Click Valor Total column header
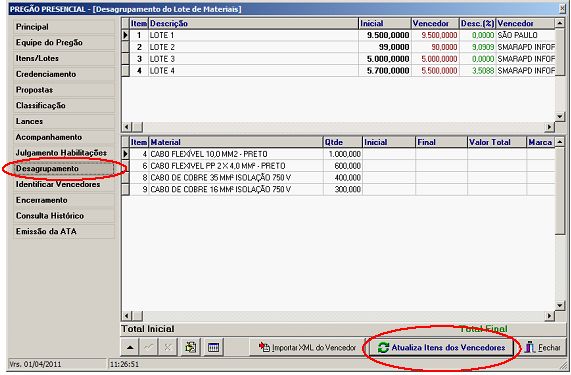The width and height of the screenshot is (571, 375). (x=497, y=142)
